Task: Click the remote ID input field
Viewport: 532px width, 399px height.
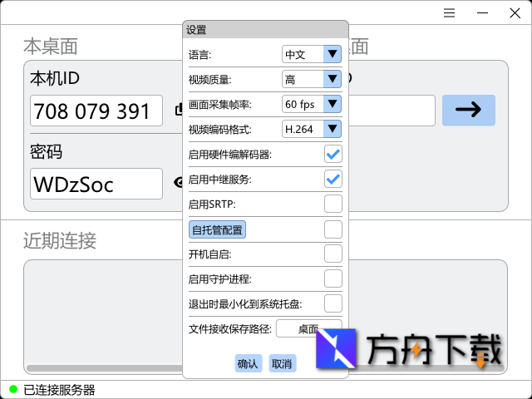Action: coord(392,111)
